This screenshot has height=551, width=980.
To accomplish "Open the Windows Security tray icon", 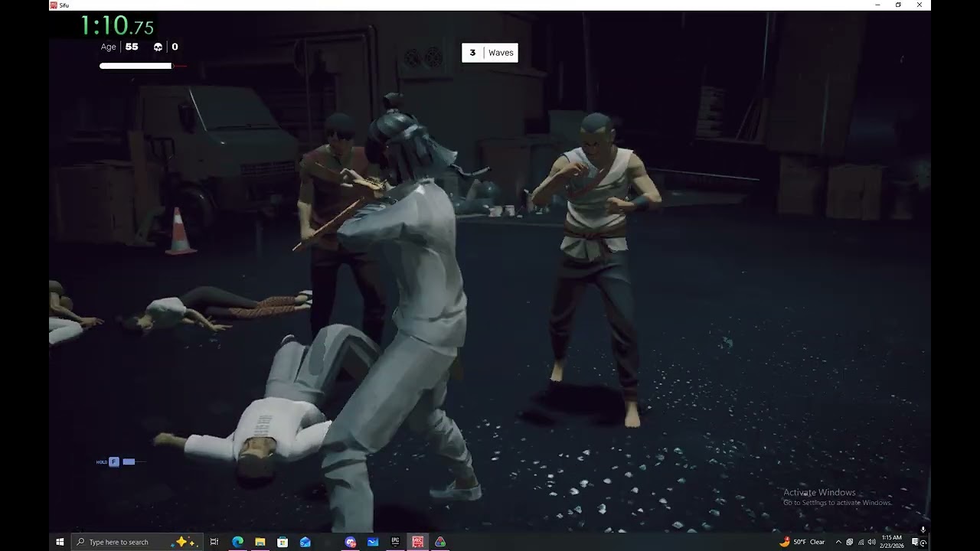I will (x=849, y=542).
